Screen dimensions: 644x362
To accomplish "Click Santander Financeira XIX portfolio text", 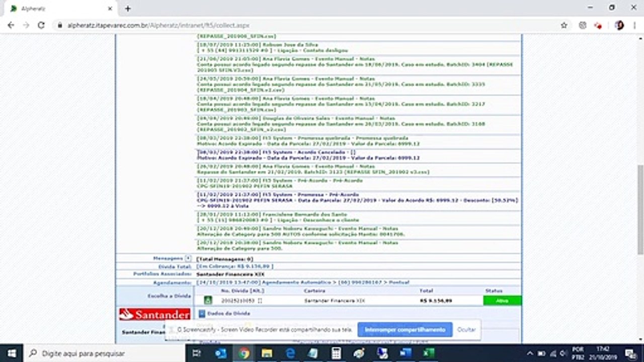I will pos(230,274).
